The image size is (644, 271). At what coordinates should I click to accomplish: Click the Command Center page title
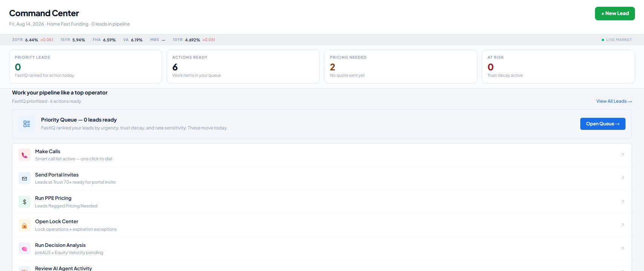point(44,13)
